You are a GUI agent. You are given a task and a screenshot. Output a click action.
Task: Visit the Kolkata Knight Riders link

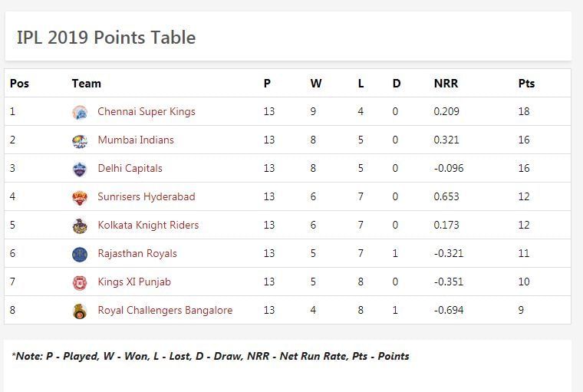148,226
